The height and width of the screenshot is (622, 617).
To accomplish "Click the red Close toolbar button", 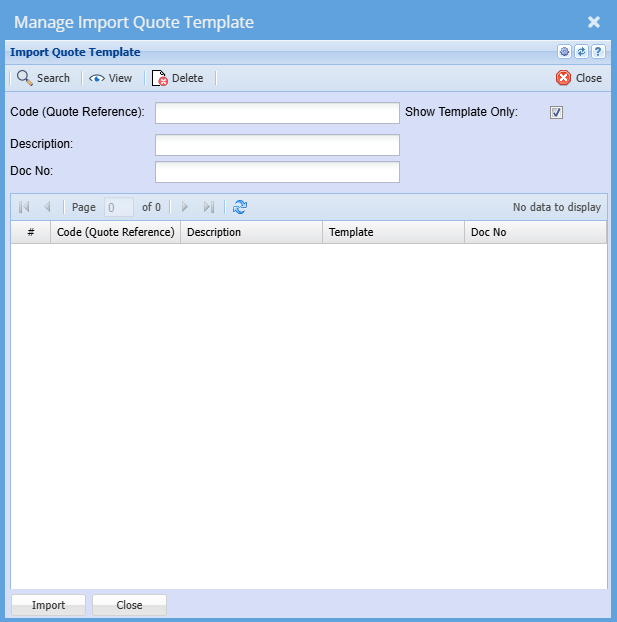I will pos(579,78).
